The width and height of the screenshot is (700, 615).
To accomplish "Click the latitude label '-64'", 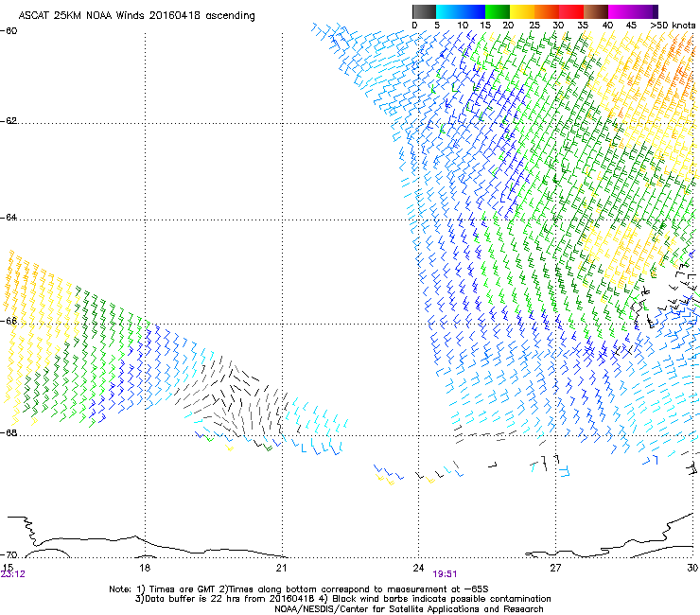I will [9, 218].
